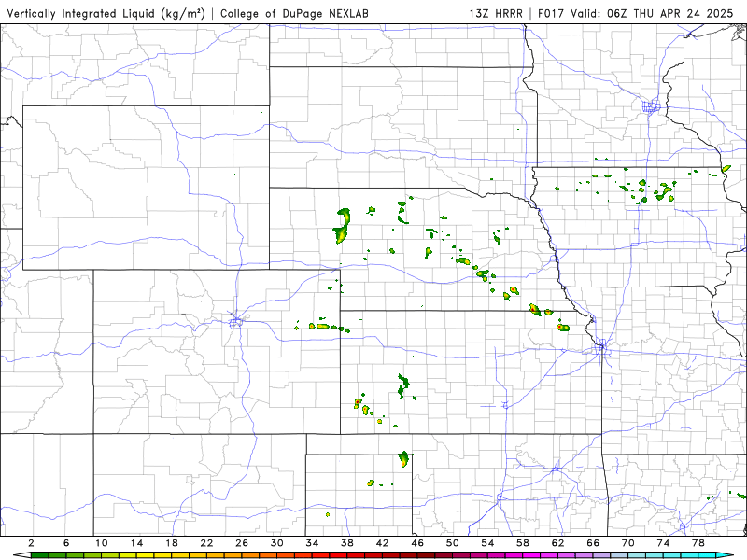Click the '46' value on the color scale

(417, 543)
